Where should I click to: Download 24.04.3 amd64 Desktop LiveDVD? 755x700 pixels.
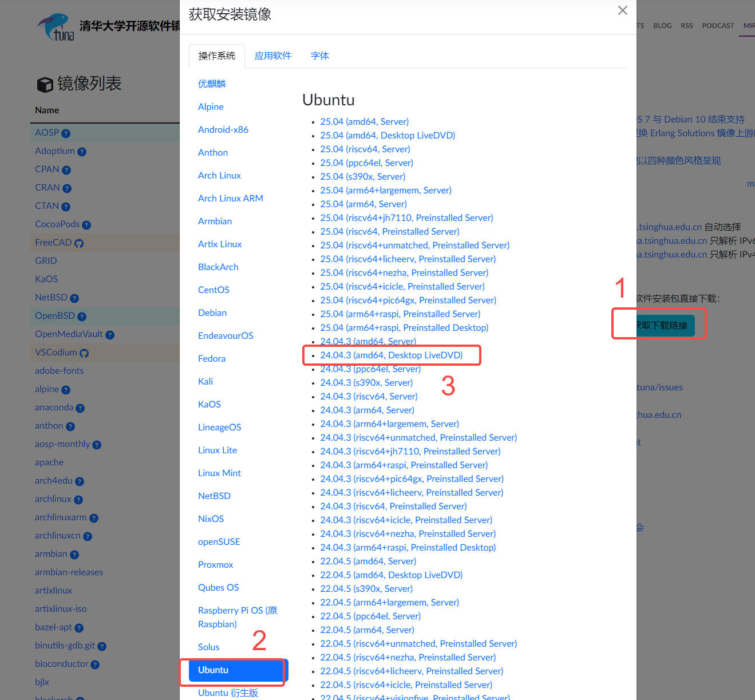pos(391,355)
